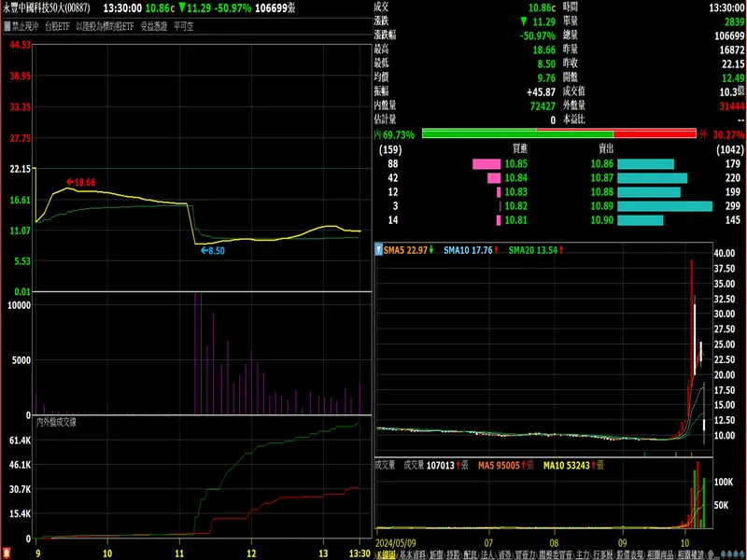This screenshot has width=747, height=560.
Task: Select bid price 10.81
Action: click(516, 220)
